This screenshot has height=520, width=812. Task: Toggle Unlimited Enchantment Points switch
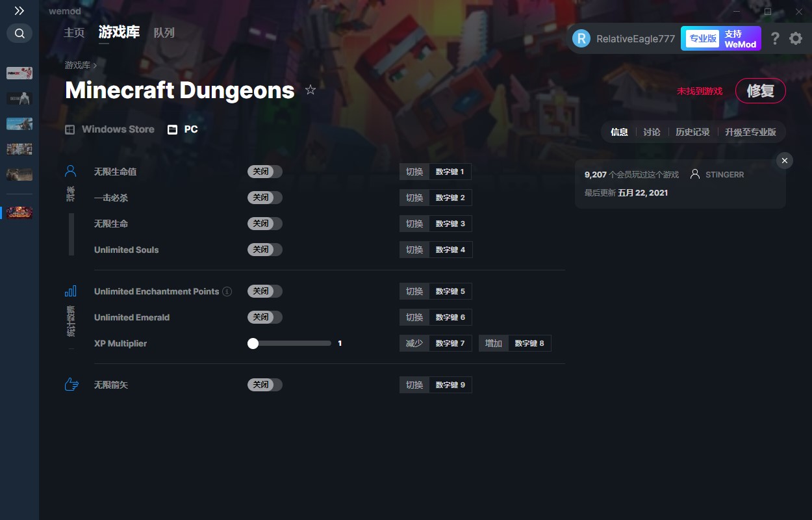pos(265,291)
